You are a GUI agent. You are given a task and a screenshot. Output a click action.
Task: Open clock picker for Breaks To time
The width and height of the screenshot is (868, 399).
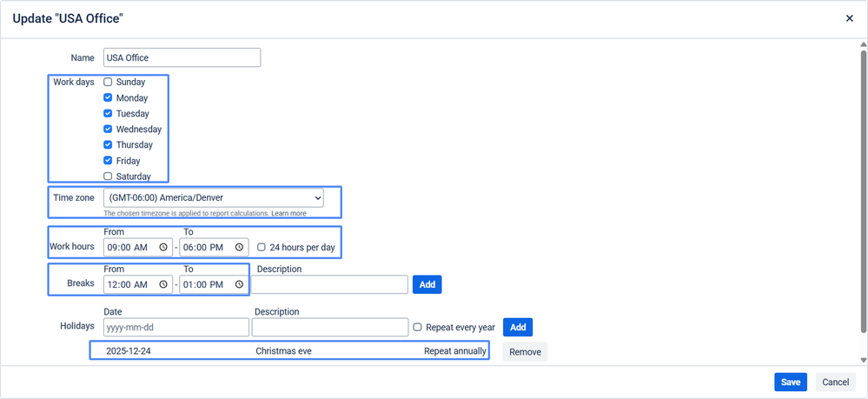[x=239, y=284]
